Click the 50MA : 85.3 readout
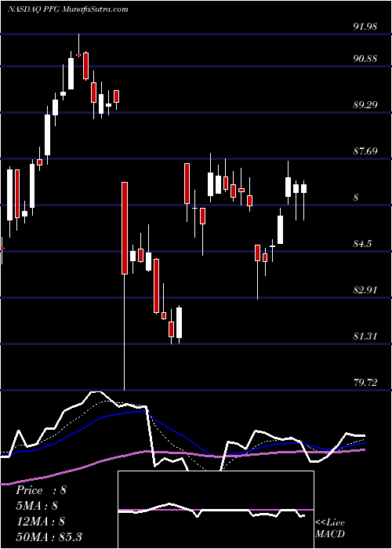The height and width of the screenshot is (549, 392). pyautogui.click(x=49, y=536)
